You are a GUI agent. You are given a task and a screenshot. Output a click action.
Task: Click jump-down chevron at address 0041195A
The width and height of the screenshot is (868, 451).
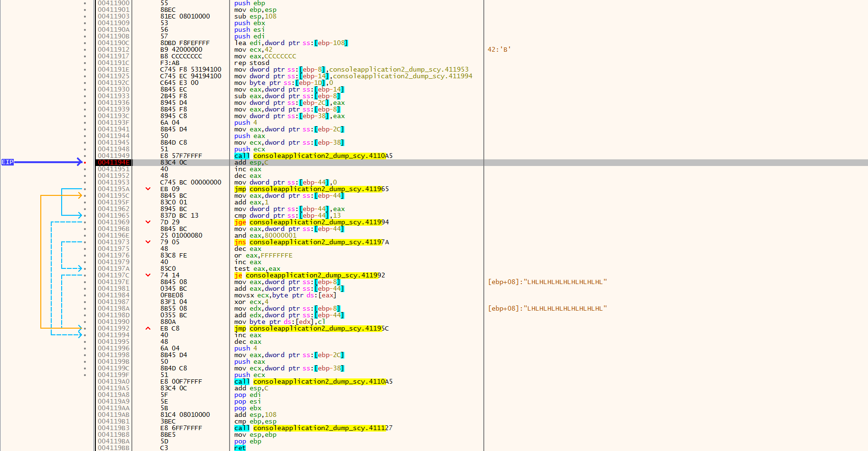tap(148, 189)
